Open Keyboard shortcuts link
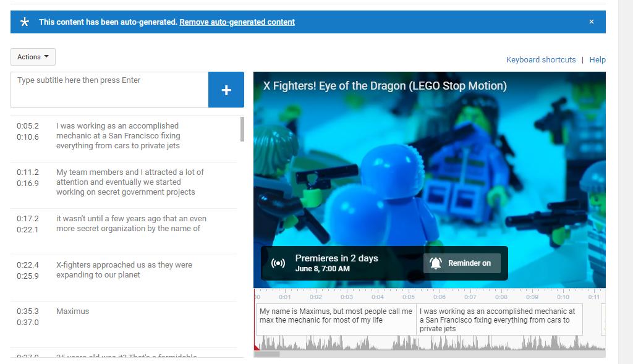The image size is (633, 364). click(541, 60)
